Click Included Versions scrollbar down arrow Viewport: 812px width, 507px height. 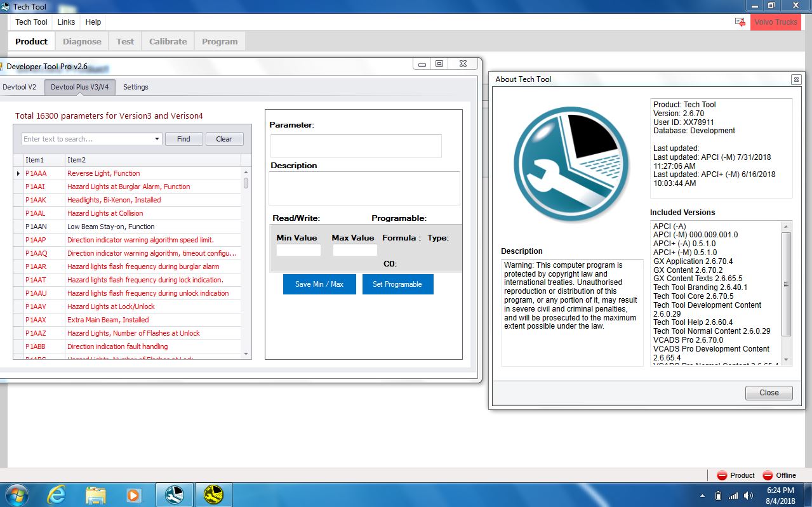787,360
